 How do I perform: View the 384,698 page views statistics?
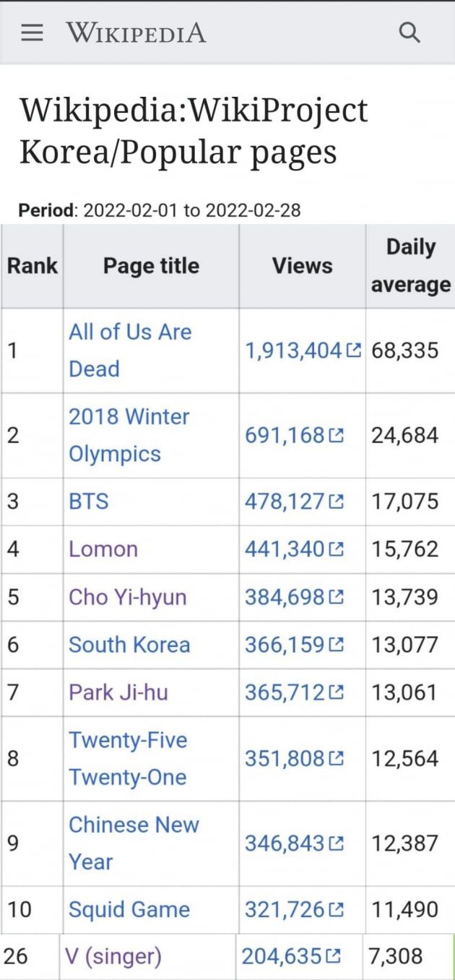click(x=285, y=597)
